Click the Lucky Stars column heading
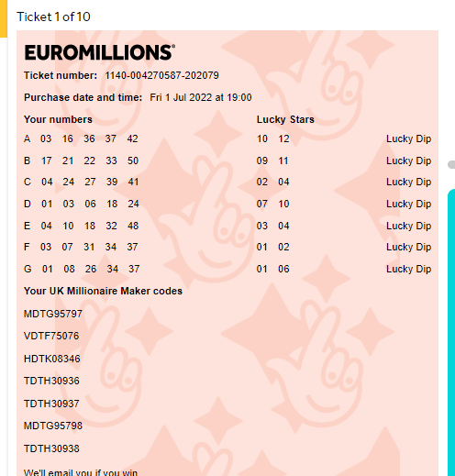The image size is (455, 476). (285, 119)
